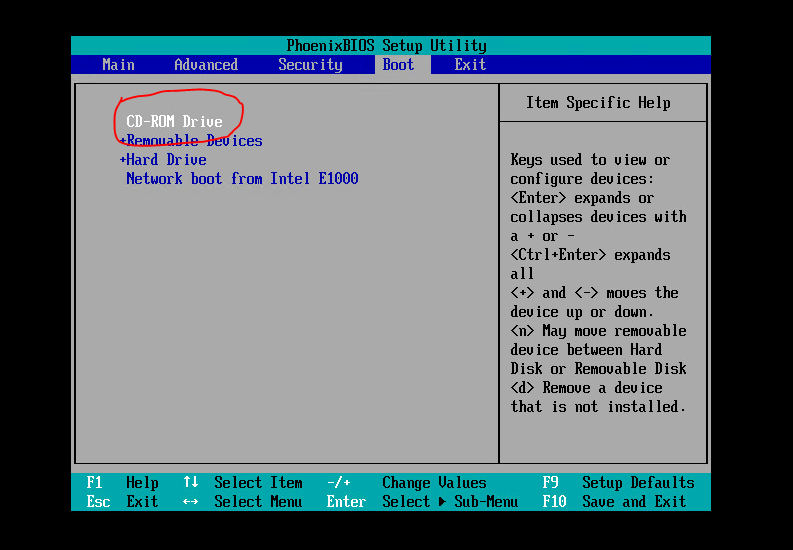Select Removable Devices boot entry
This screenshot has height=550, width=793.
(x=194, y=141)
